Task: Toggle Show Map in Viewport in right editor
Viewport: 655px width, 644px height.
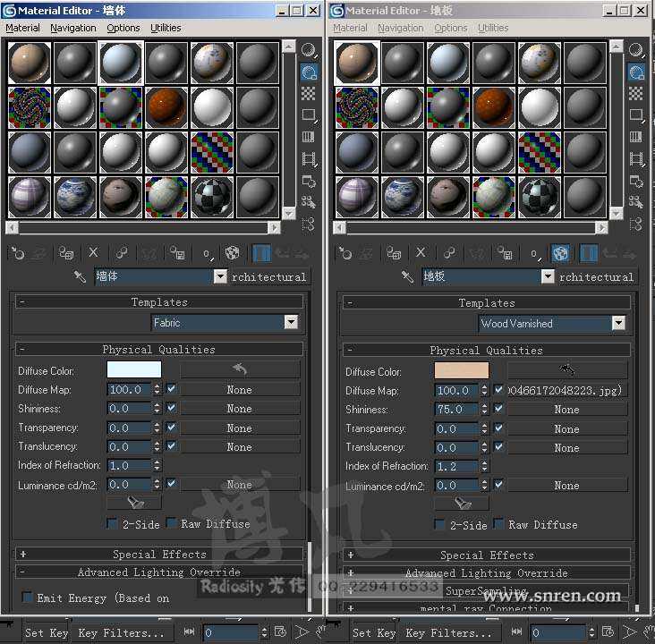Action: pos(560,253)
